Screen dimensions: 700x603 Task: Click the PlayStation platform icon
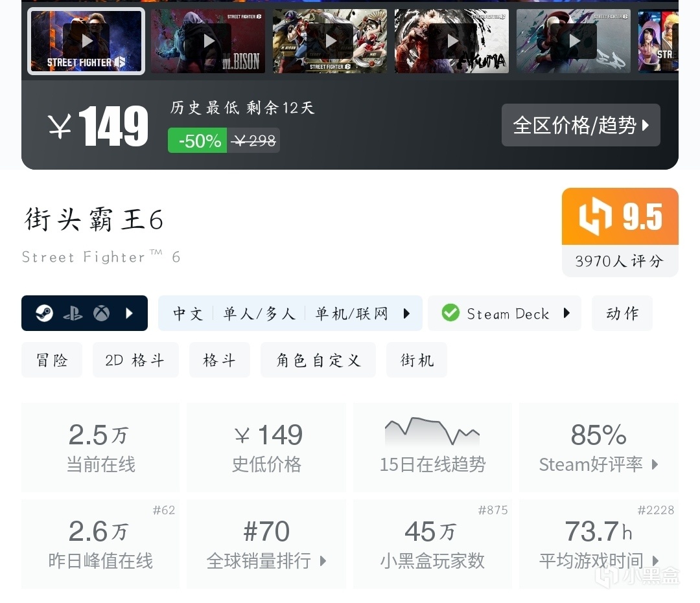click(x=73, y=313)
